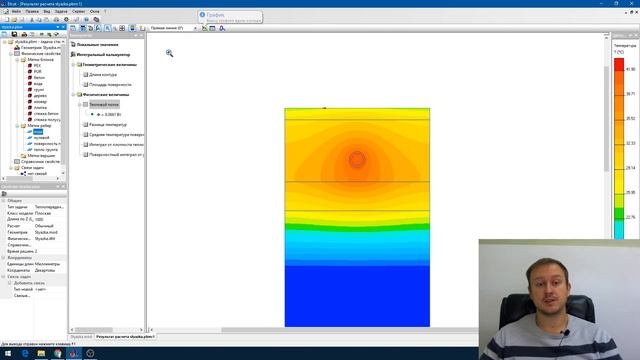The width and height of the screenshot is (640, 360).
Task: Open the Вид menu
Action: click(47, 11)
